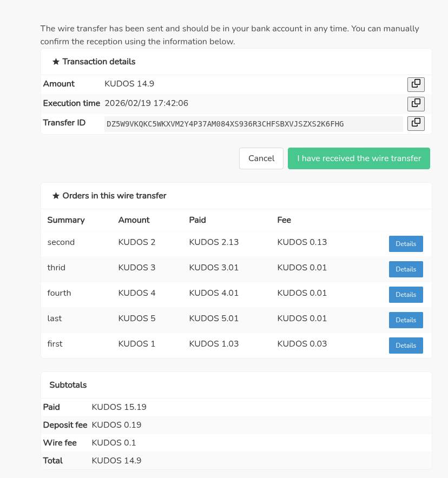Copy the Transfer ID using its copy icon
Screen dimensions: 448x478
coord(416,123)
